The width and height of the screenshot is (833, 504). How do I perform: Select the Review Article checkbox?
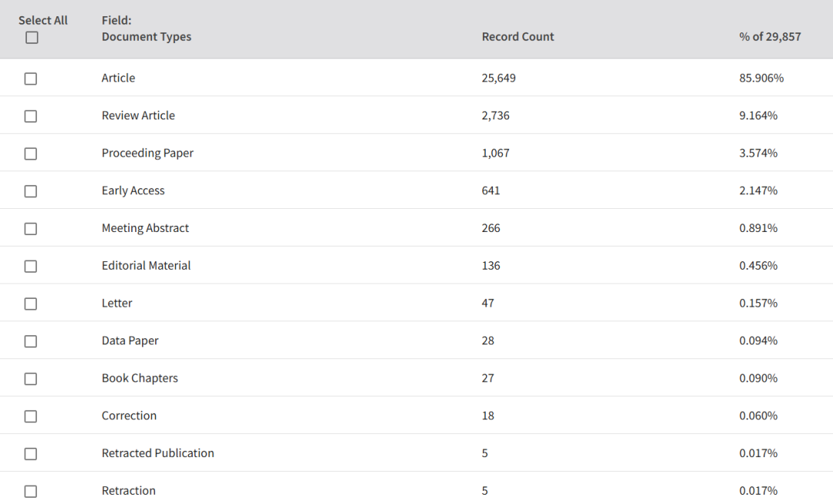click(31, 116)
